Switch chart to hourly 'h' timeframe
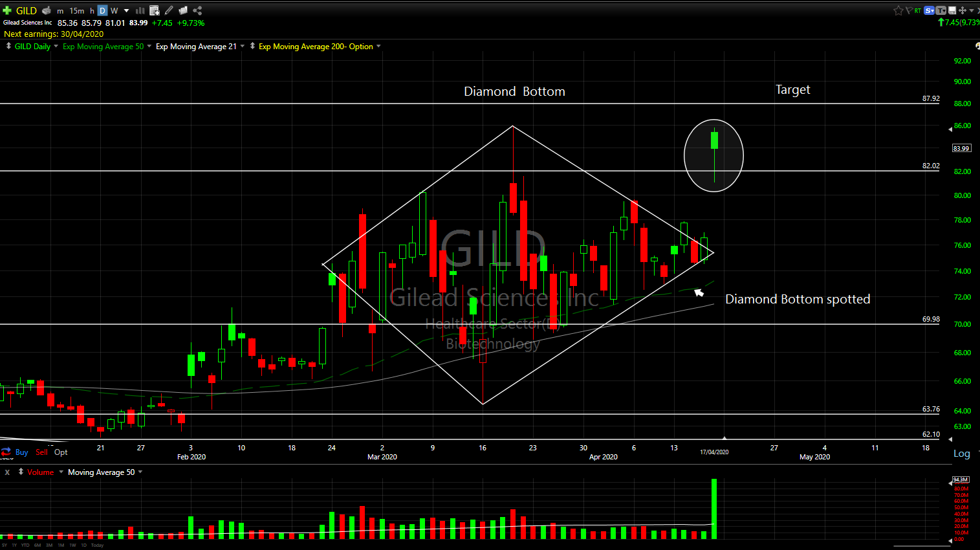Screen dimensions: 980x550 pos(92,11)
